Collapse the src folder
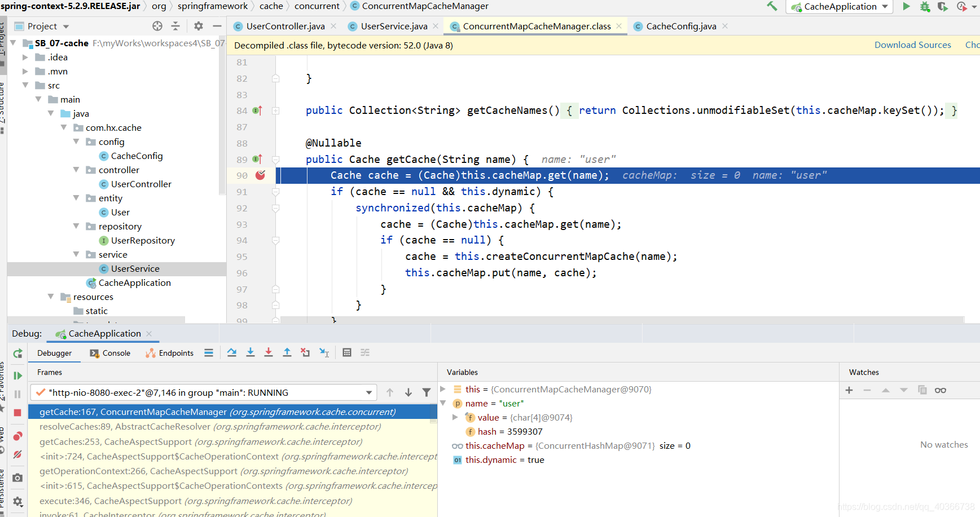 click(25, 85)
